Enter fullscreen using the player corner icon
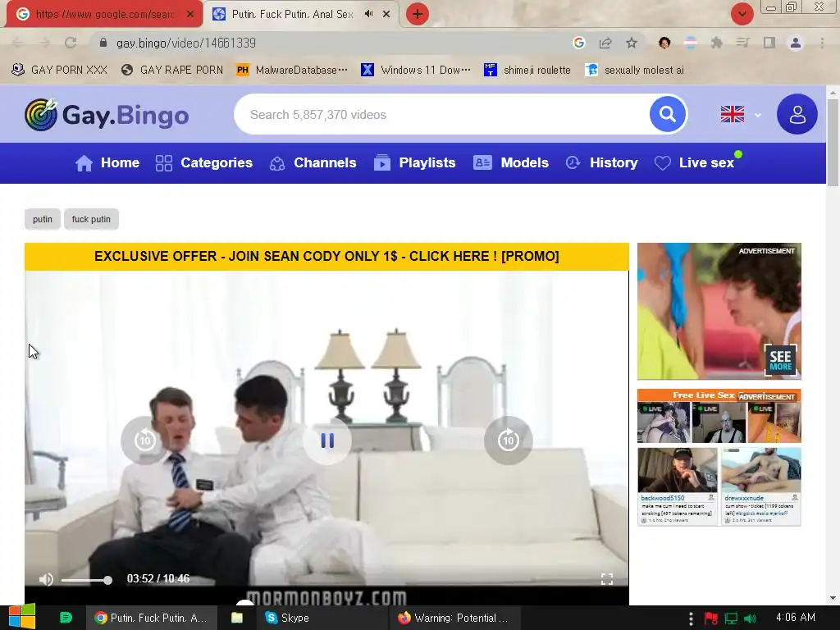Image resolution: width=840 pixels, height=630 pixels. [x=607, y=579]
